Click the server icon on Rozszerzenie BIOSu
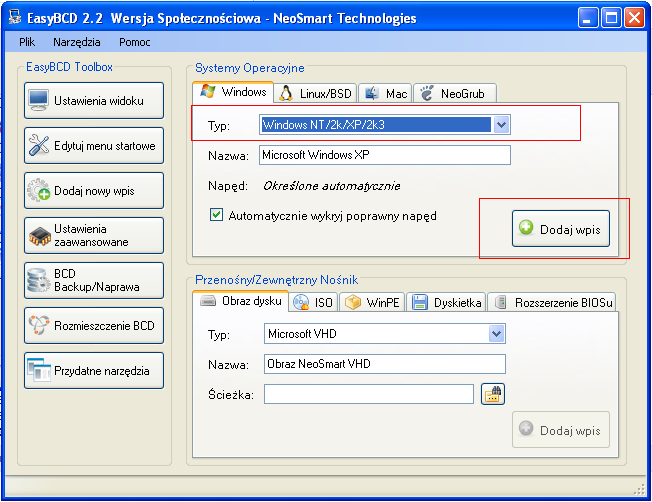652x502 pixels. point(501,302)
